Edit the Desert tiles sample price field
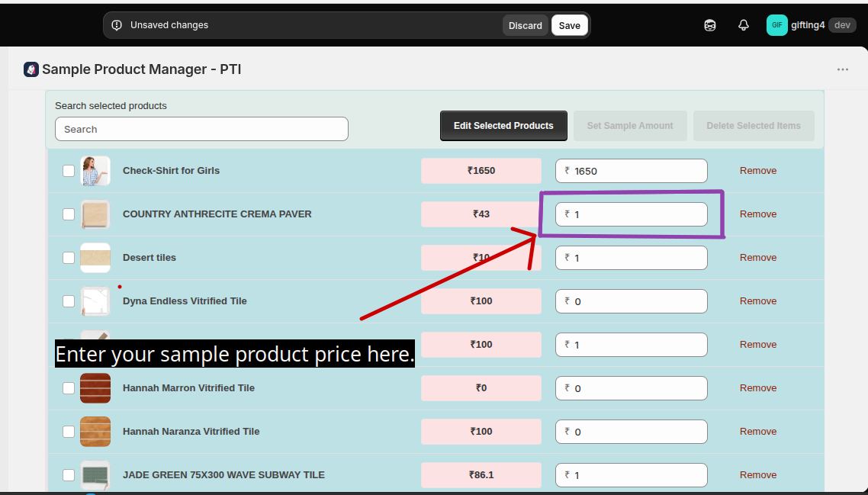 (x=631, y=258)
